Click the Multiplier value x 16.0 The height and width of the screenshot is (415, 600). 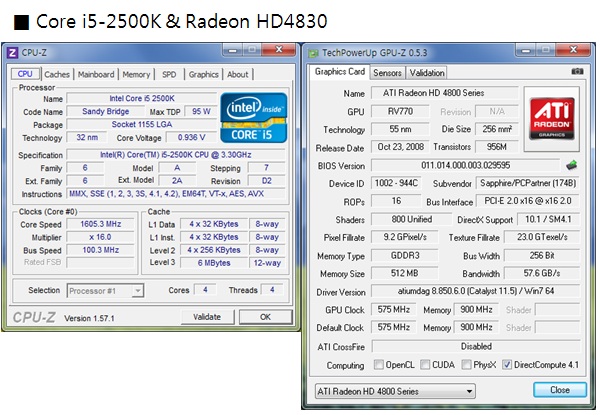(x=101, y=237)
